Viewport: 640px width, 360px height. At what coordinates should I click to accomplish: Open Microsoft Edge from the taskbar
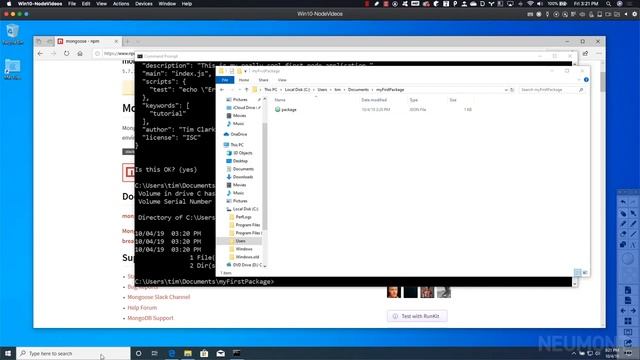(171, 353)
